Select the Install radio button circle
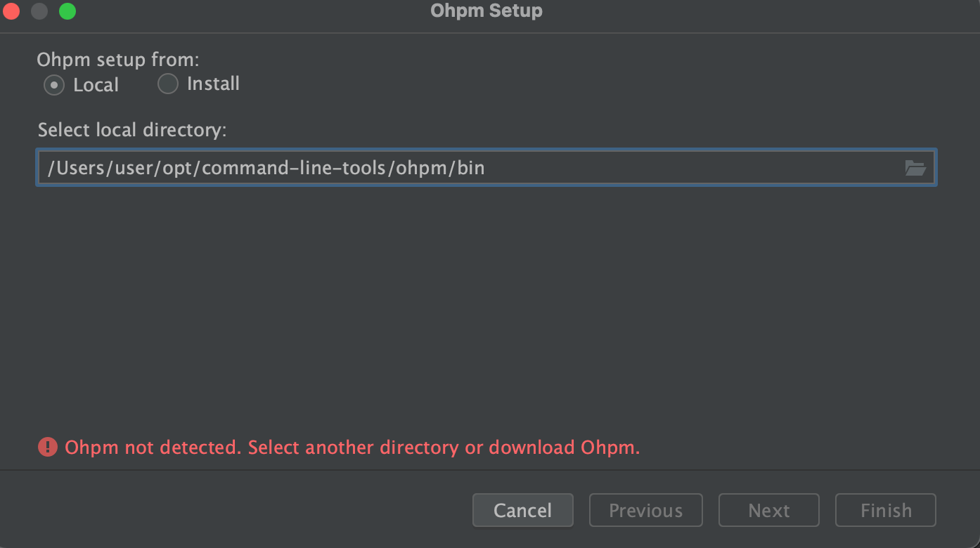 [x=168, y=84]
